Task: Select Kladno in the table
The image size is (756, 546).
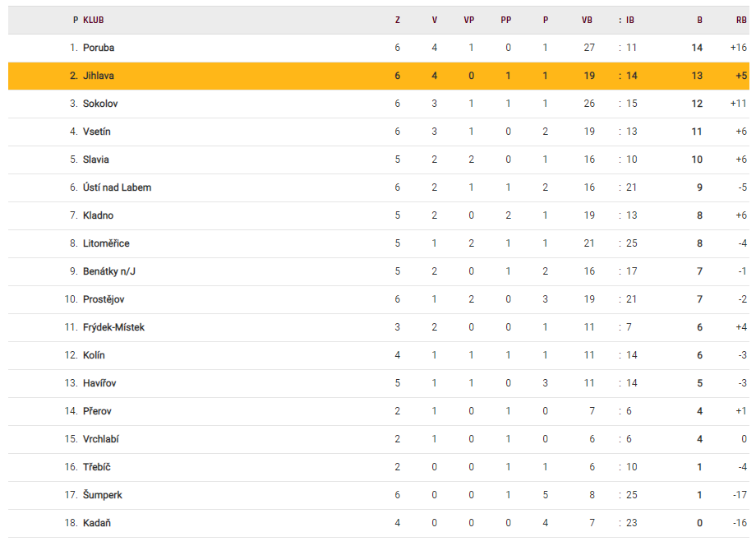Action: [99, 215]
